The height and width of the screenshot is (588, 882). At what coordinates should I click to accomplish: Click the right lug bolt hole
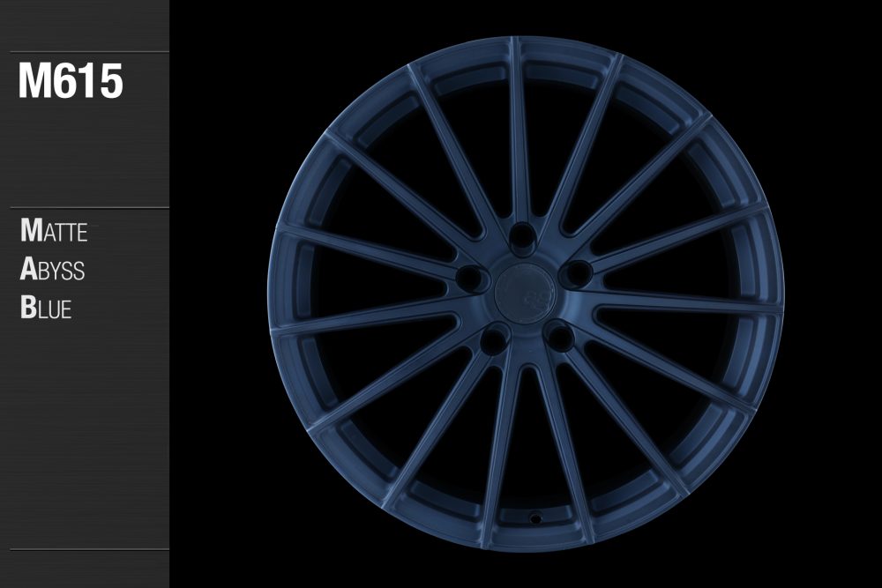[578, 272]
